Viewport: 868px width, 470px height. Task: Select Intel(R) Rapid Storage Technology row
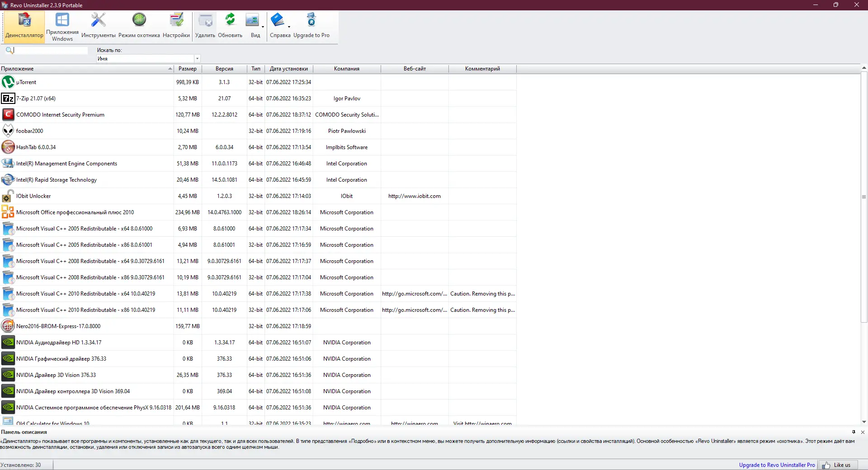[258, 180]
